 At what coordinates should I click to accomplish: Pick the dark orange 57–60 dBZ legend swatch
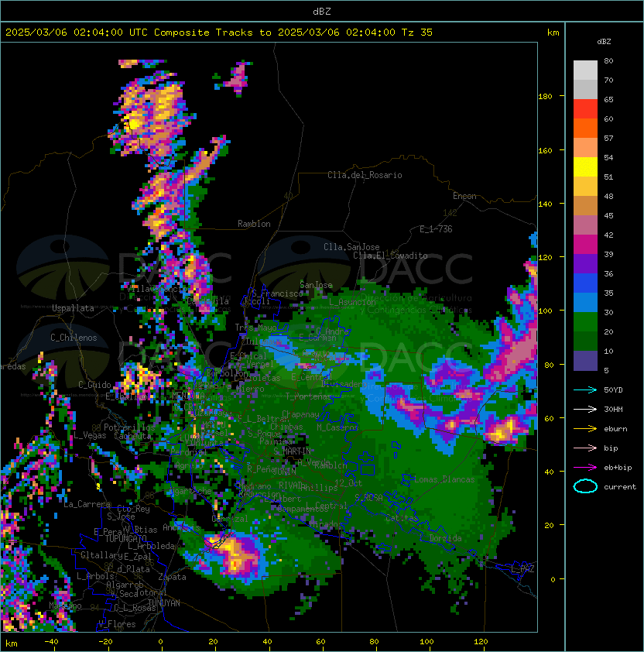point(585,129)
